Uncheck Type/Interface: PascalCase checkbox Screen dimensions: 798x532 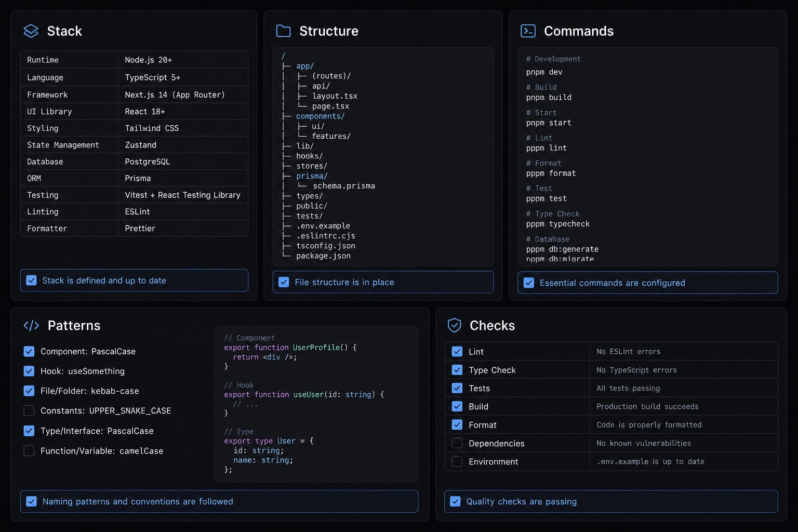coord(29,431)
